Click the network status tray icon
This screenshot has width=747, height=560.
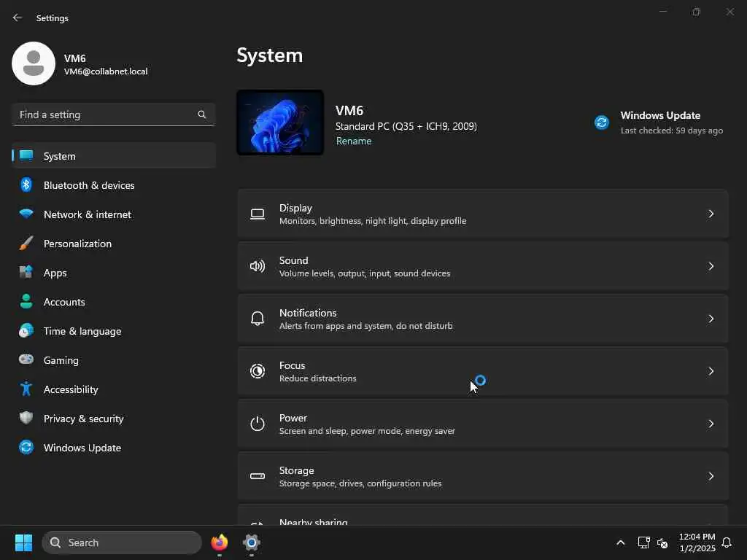[643, 542]
